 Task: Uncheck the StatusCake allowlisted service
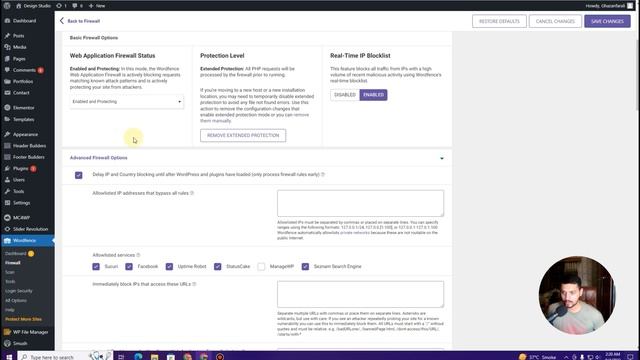[218, 267]
